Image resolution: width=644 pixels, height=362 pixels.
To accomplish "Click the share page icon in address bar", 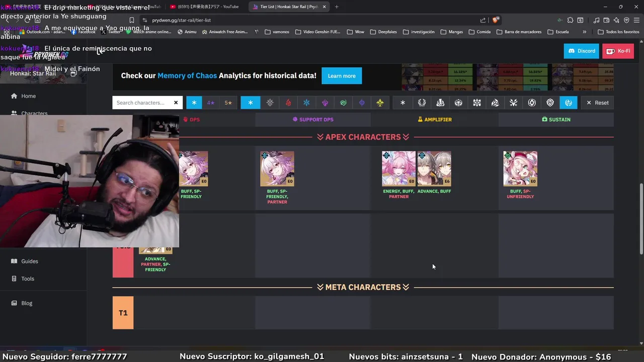I will click(x=483, y=20).
